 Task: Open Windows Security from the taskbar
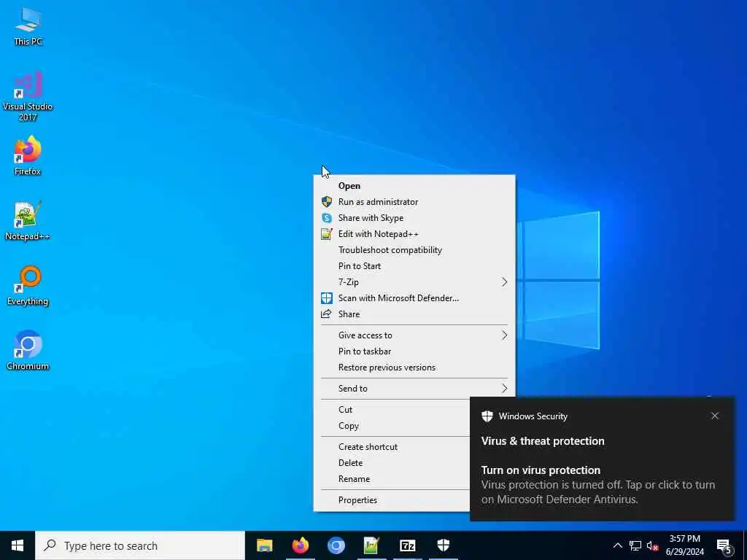point(443,545)
